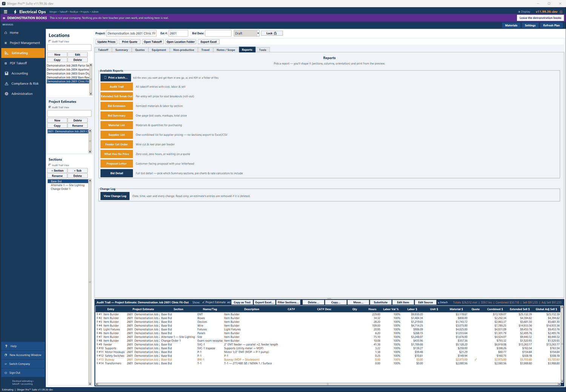566x392 pixels.
Task: Click the Switch Company arrows icon
Action: [6, 364]
